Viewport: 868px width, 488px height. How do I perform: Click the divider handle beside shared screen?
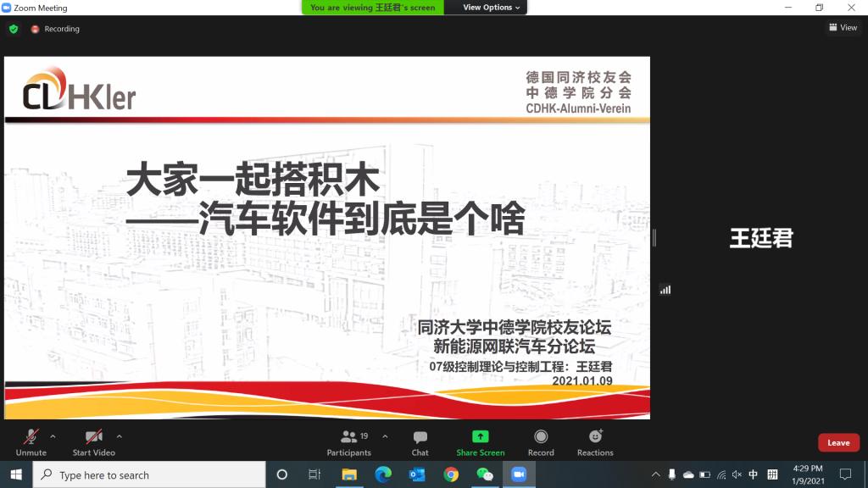(x=654, y=238)
